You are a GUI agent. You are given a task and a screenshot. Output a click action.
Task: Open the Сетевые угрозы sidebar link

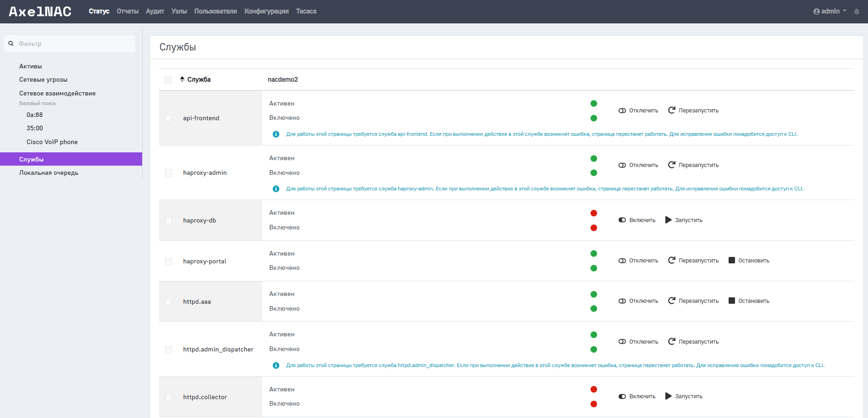click(43, 80)
